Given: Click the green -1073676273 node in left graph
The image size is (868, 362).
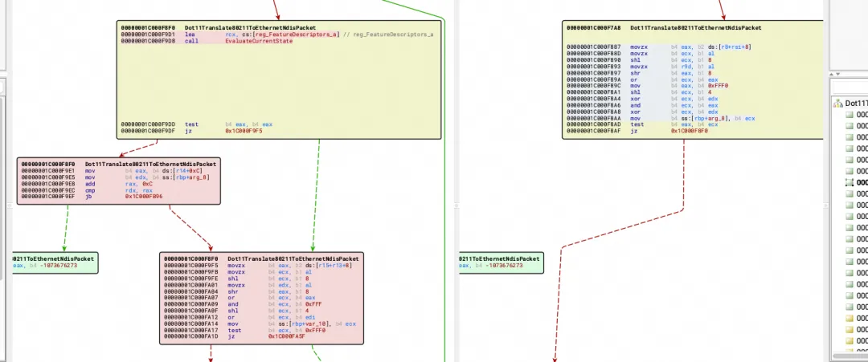Looking at the screenshot, I should tap(55, 262).
